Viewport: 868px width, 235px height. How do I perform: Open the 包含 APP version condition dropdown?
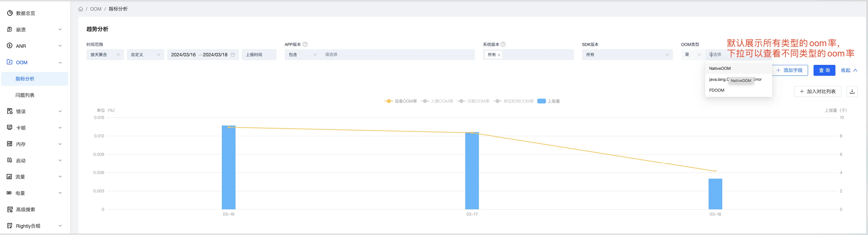point(303,54)
